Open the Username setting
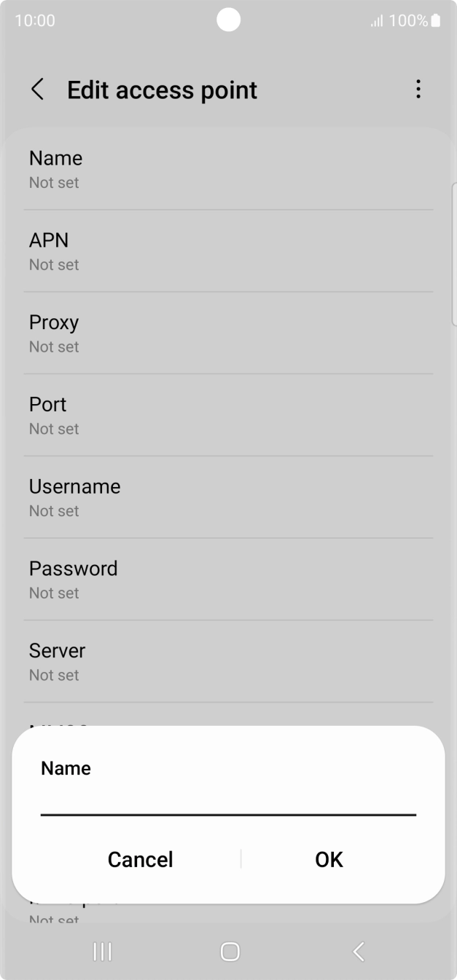 tap(228, 497)
